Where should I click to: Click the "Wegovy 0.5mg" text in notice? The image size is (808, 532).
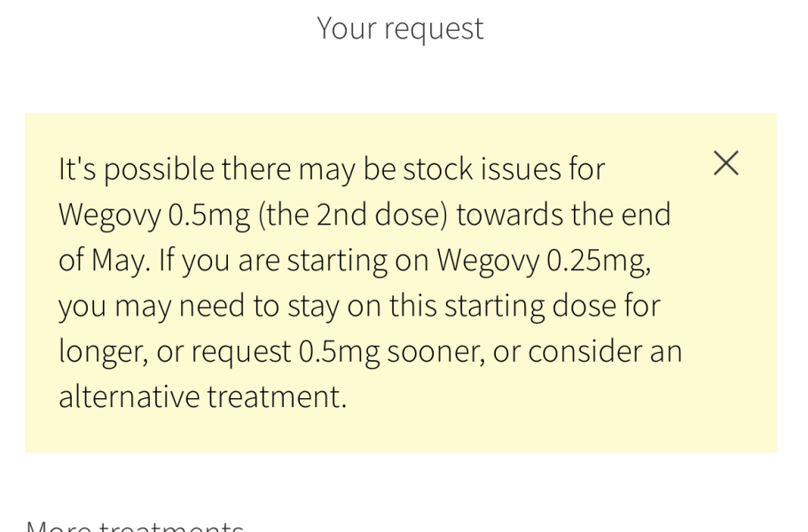coord(153,215)
